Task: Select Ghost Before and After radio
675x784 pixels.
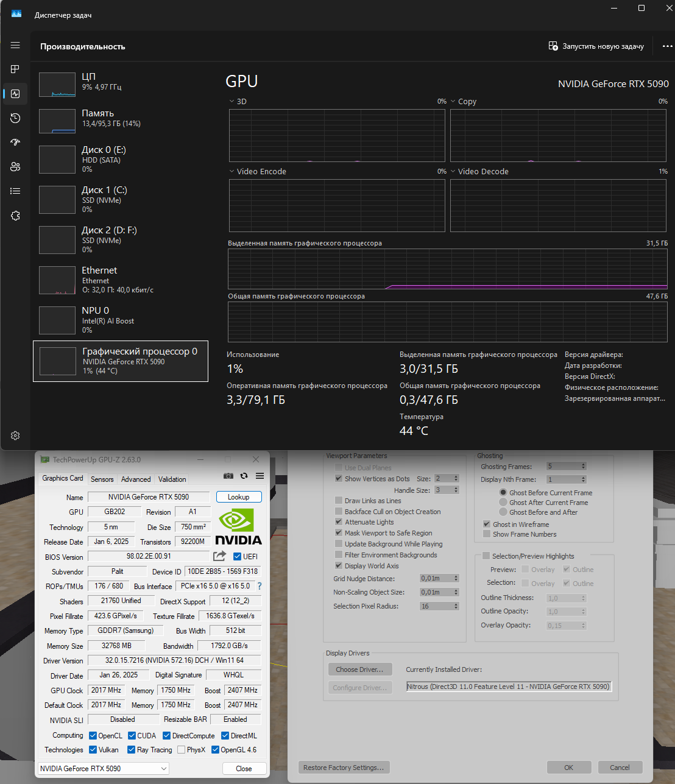Action: pos(503,512)
